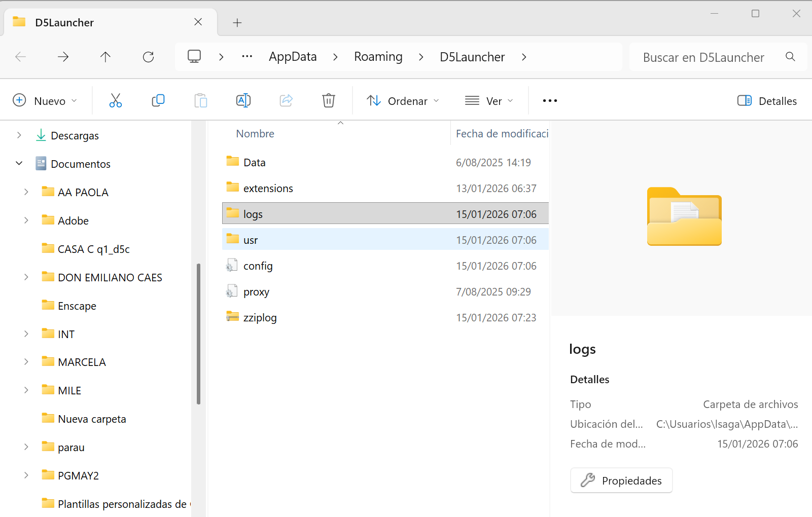812x517 pixels.
Task: Click the search magnifier icon
Action: (790, 57)
